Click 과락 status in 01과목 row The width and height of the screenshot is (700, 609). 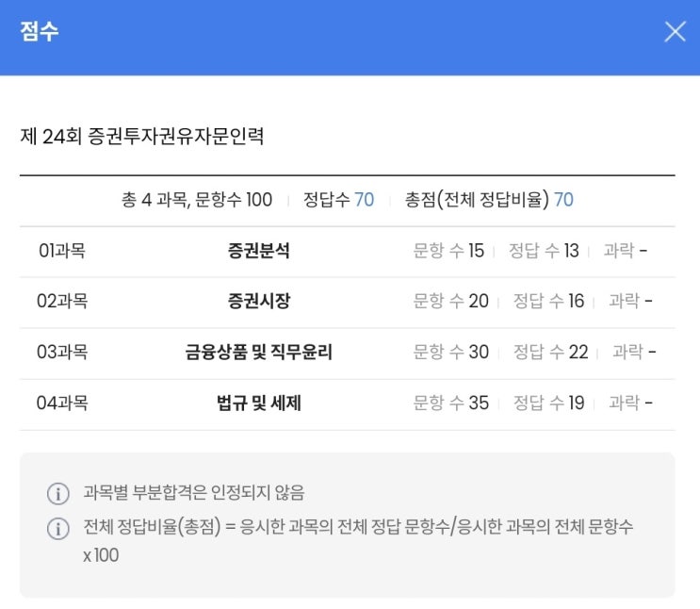(625, 251)
